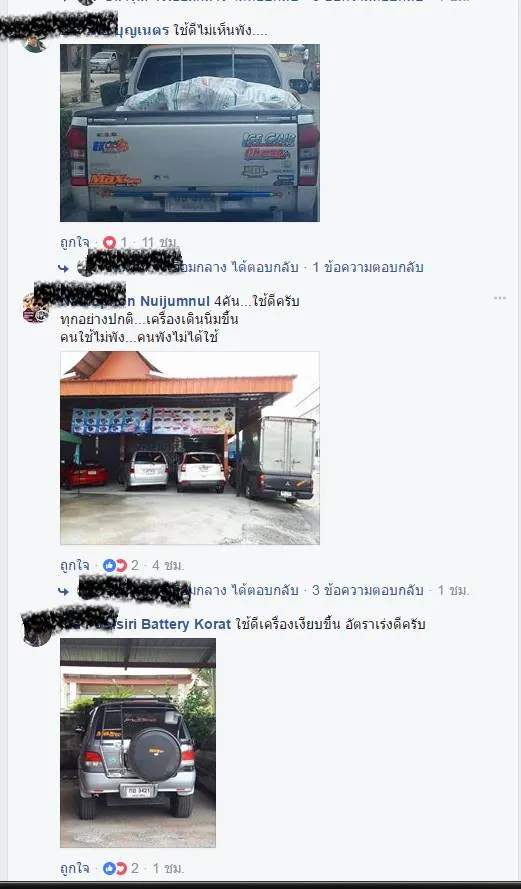Open the silver pickup truck photo
This screenshot has width=521, height=889.
click(190, 133)
